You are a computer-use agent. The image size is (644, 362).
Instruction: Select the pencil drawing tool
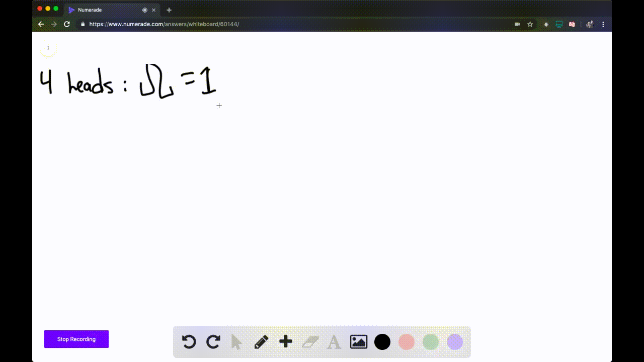click(x=261, y=342)
